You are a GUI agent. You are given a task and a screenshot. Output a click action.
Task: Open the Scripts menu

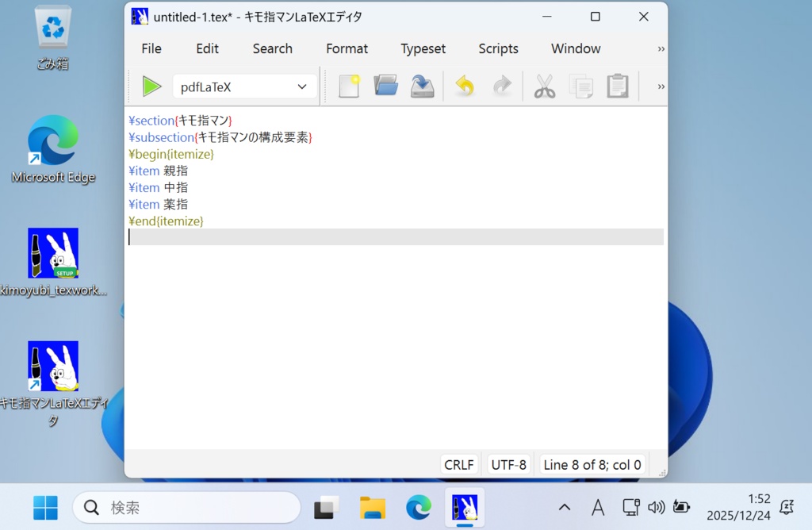coord(498,48)
